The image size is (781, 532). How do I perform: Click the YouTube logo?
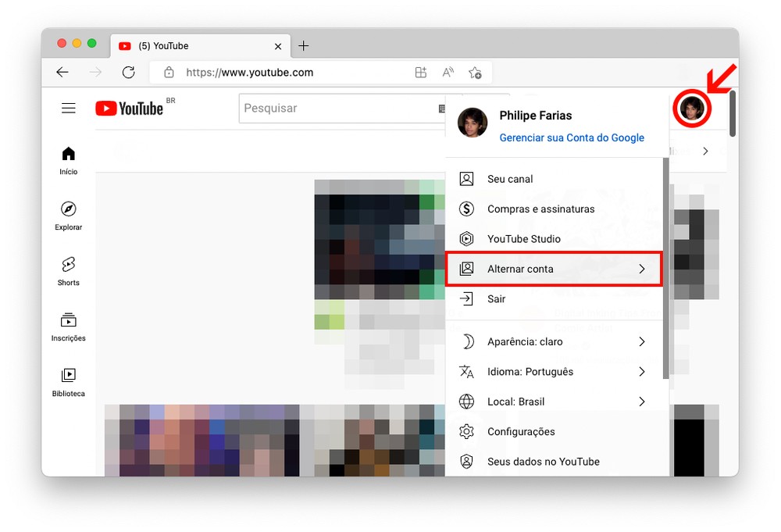[130, 108]
